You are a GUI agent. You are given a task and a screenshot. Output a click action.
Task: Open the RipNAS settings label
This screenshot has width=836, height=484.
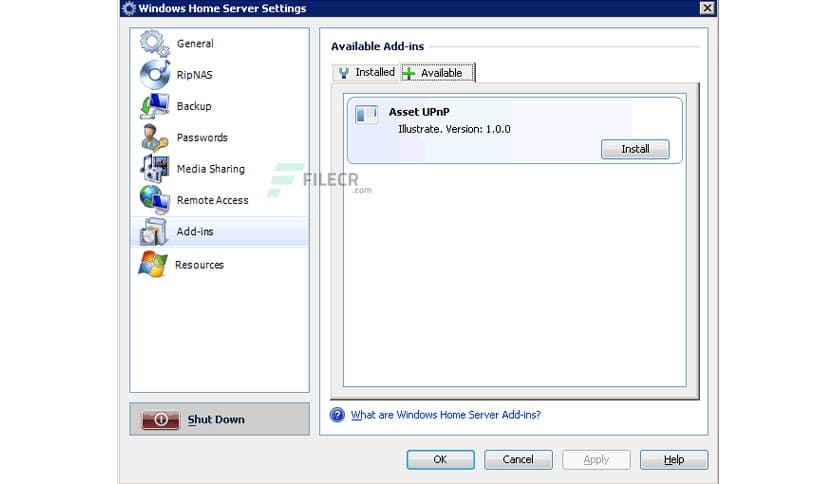[195, 75]
